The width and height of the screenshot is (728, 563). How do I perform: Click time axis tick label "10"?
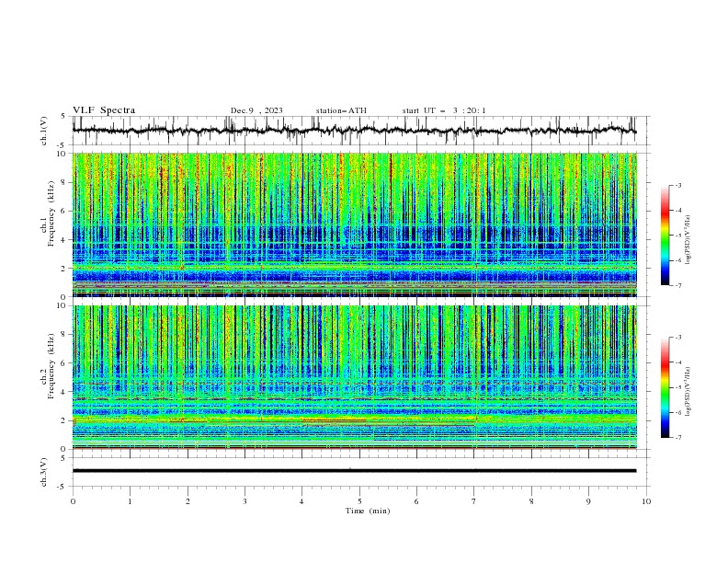(646, 501)
